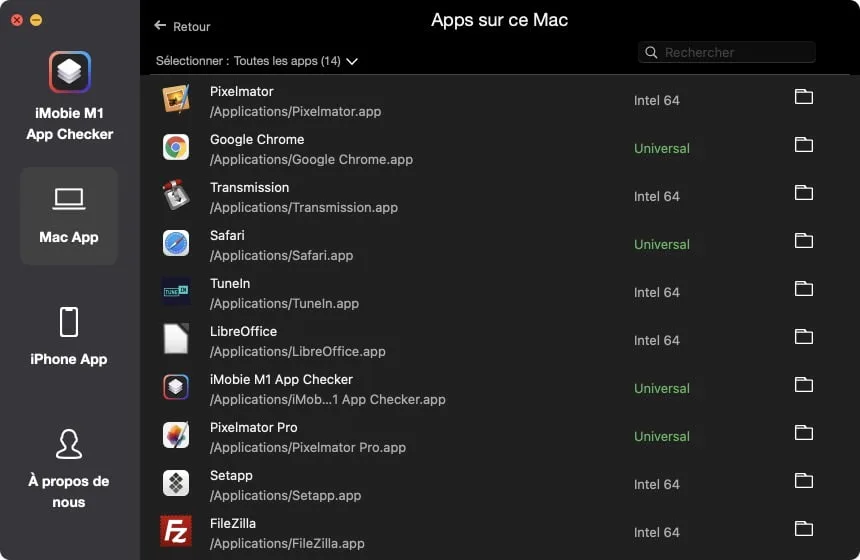Image resolution: width=860 pixels, height=560 pixels.
Task: Click Intel 64 status for Transmission
Action: pos(657,196)
